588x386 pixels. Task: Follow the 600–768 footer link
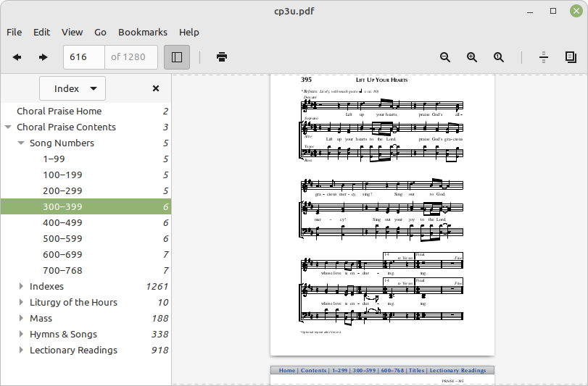point(392,370)
